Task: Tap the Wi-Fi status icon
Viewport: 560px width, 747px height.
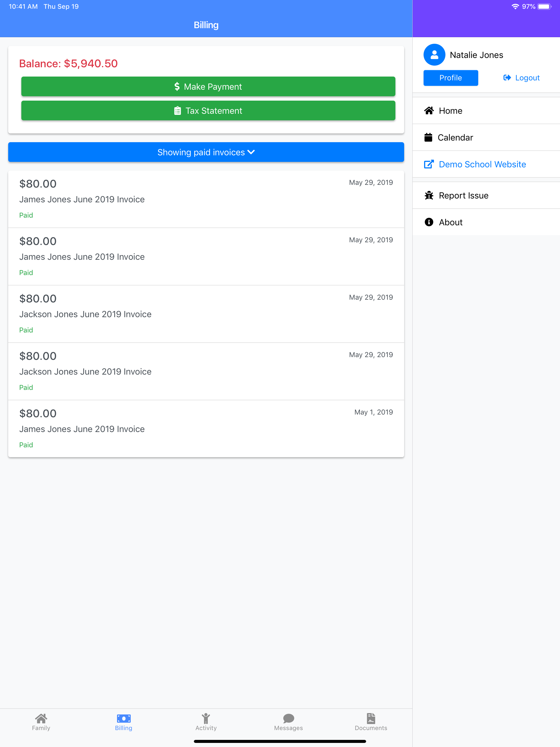Action: coord(515,6)
